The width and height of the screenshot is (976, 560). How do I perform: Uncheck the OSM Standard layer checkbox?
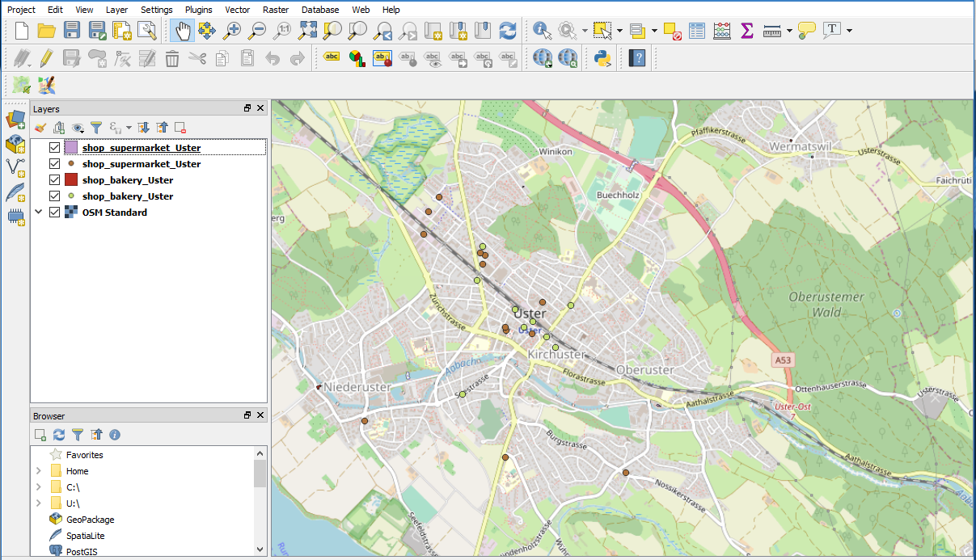tap(55, 213)
